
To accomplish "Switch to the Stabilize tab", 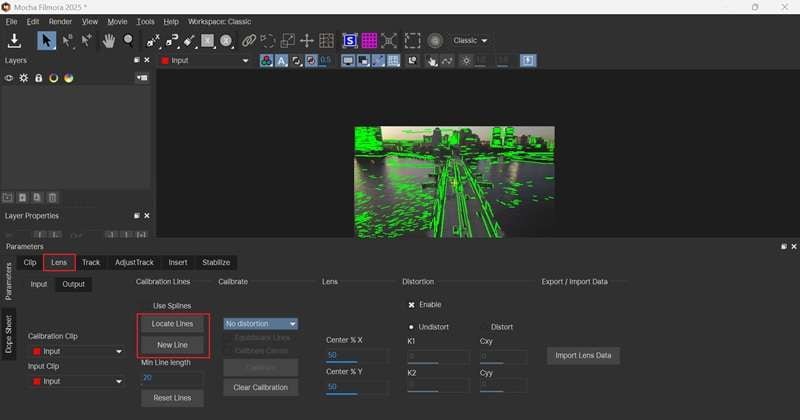I will (x=216, y=262).
